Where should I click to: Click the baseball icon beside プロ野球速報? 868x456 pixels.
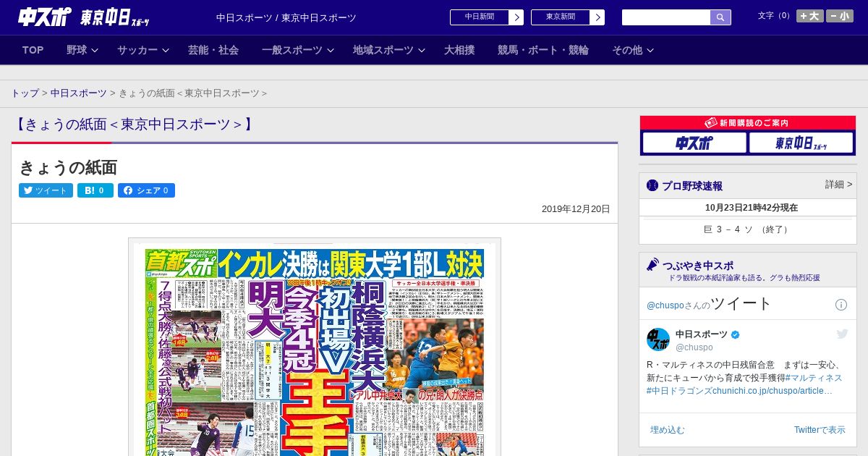[x=652, y=185]
